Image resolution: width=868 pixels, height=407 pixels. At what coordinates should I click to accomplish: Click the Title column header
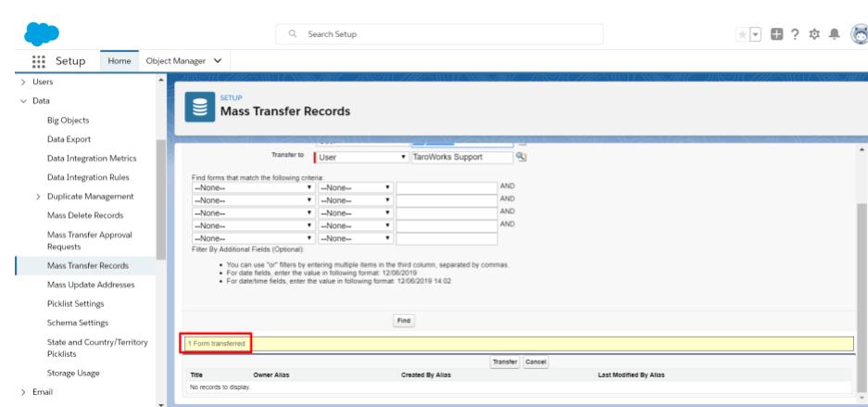point(196,375)
